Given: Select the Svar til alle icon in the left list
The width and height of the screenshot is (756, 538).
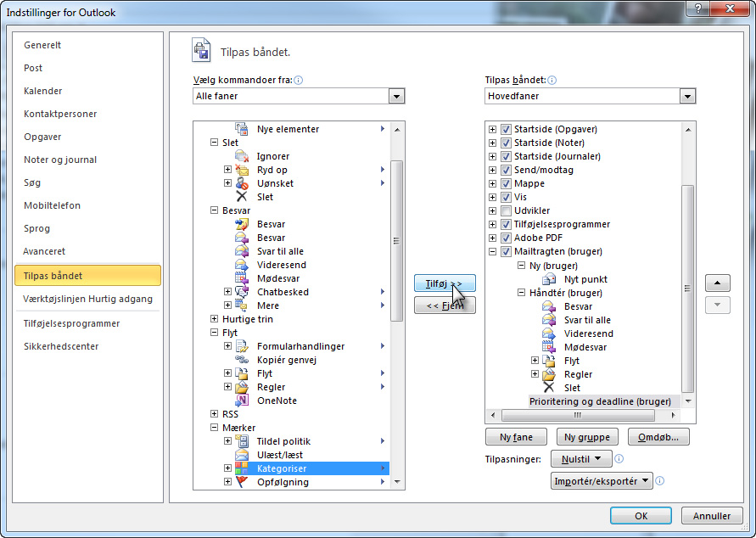Looking at the screenshot, I should [242, 251].
